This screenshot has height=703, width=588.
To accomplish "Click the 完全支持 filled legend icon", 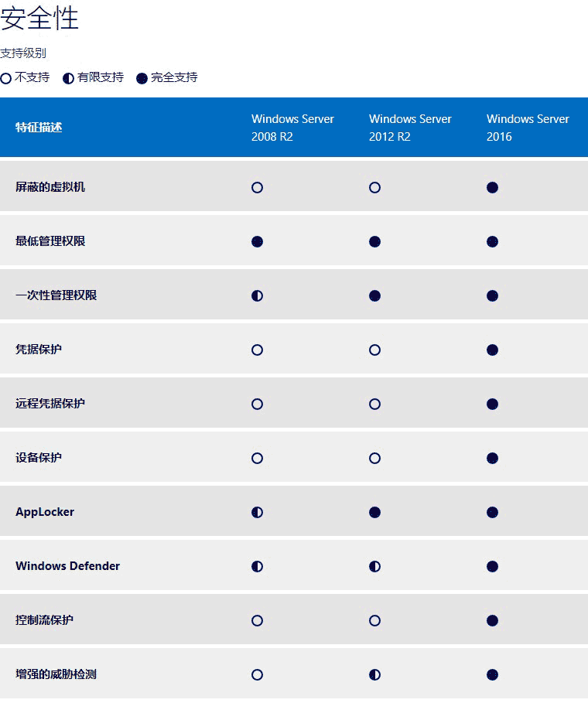I will [142, 78].
